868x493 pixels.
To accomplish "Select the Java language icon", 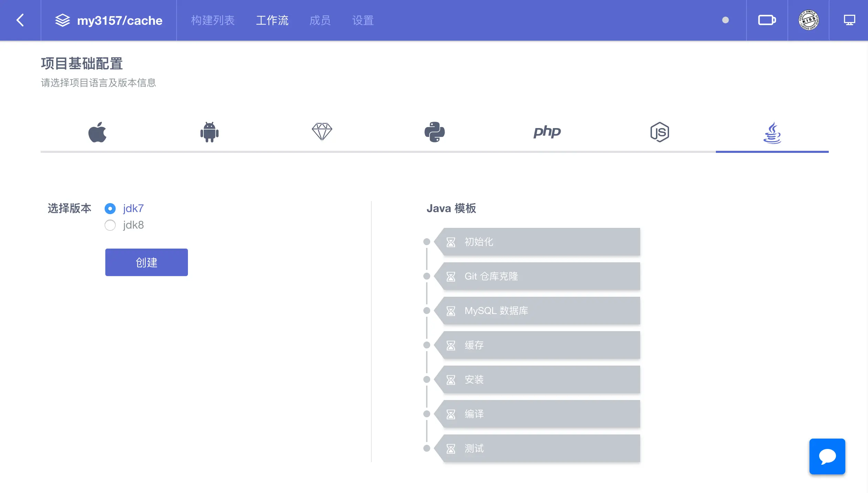I will click(x=772, y=133).
